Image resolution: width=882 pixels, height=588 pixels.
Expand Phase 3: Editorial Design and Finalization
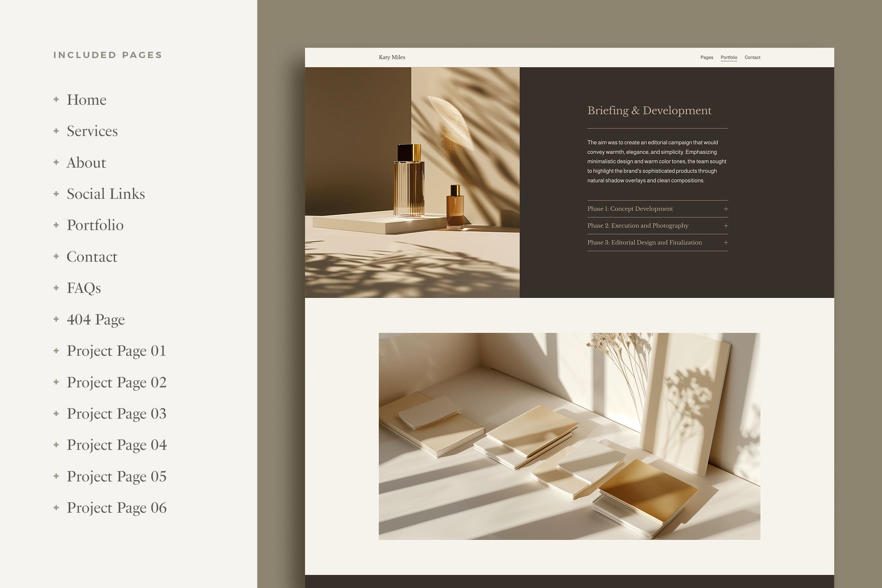tap(725, 243)
